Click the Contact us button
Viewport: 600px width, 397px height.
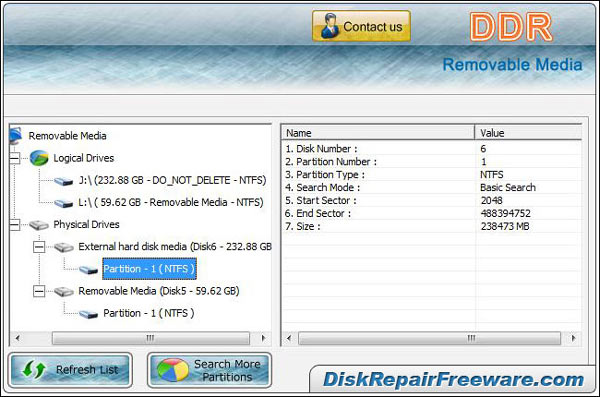(x=361, y=26)
